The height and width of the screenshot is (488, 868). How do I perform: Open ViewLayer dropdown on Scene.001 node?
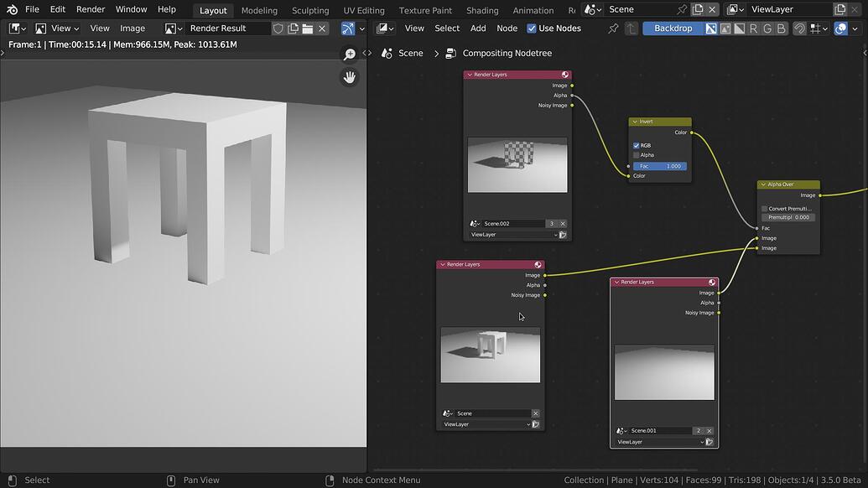660,442
